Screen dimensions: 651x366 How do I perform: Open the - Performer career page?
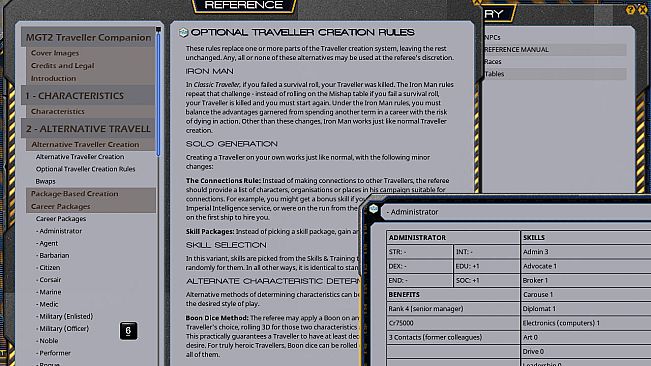(x=53, y=353)
